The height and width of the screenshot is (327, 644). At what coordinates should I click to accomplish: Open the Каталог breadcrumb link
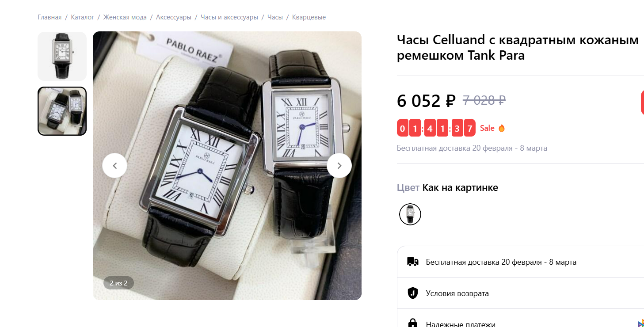pos(83,17)
